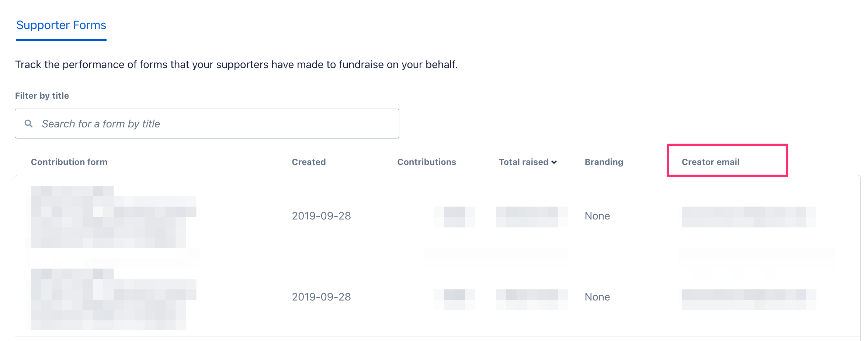Select the Branding column header
This screenshot has width=868, height=341.
tap(604, 162)
